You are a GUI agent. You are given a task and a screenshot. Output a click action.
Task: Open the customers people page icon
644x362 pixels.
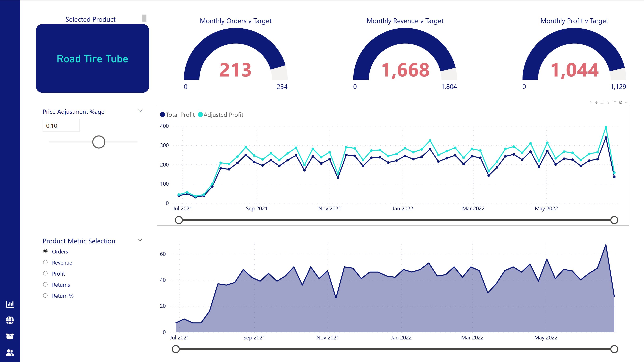pos(10,353)
